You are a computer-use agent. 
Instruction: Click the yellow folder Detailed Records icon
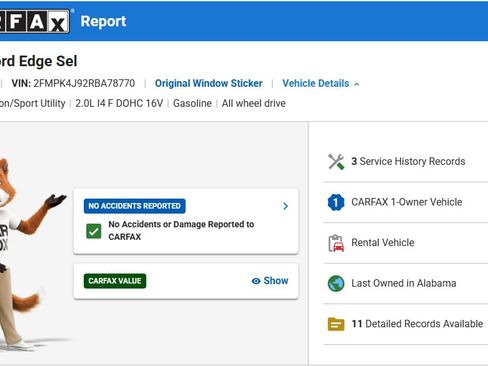(336, 324)
